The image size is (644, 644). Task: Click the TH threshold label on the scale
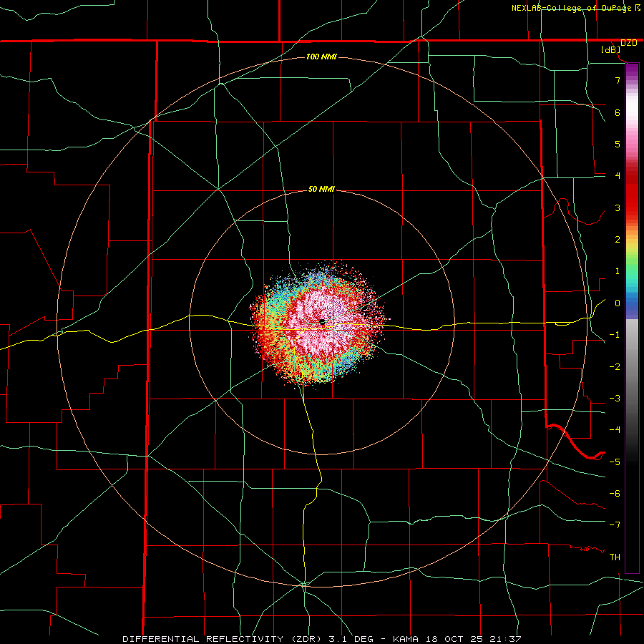coord(615,557)
